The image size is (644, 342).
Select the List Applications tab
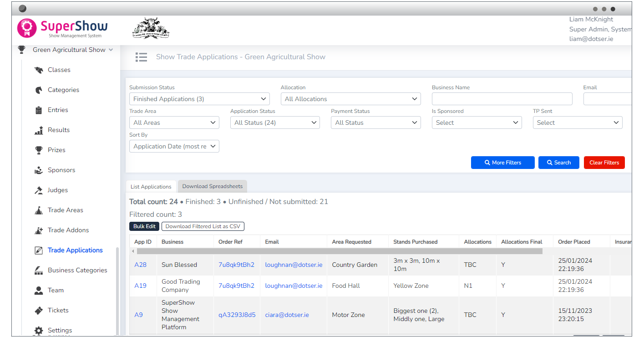point(151,187)
